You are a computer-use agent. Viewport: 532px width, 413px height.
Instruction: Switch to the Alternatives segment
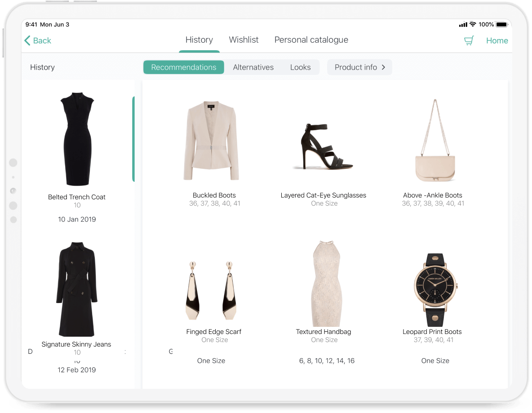pyautogui.click(x=253, y=67)
